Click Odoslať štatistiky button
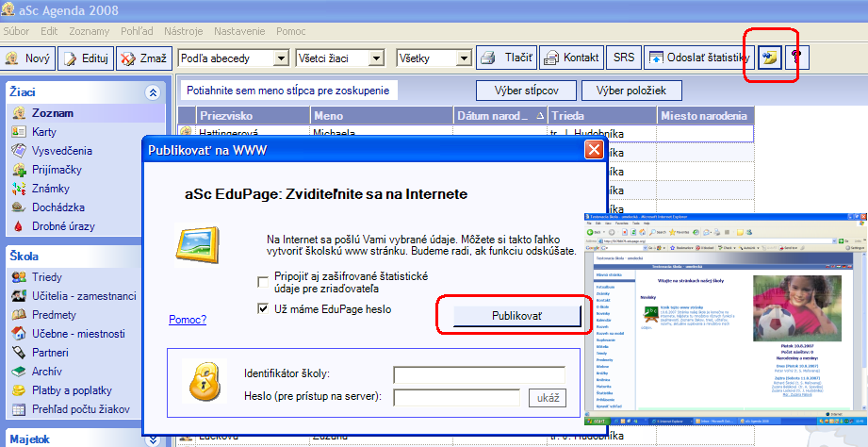The width and height of the screenshot is (868, 447). tap(699, 58)
